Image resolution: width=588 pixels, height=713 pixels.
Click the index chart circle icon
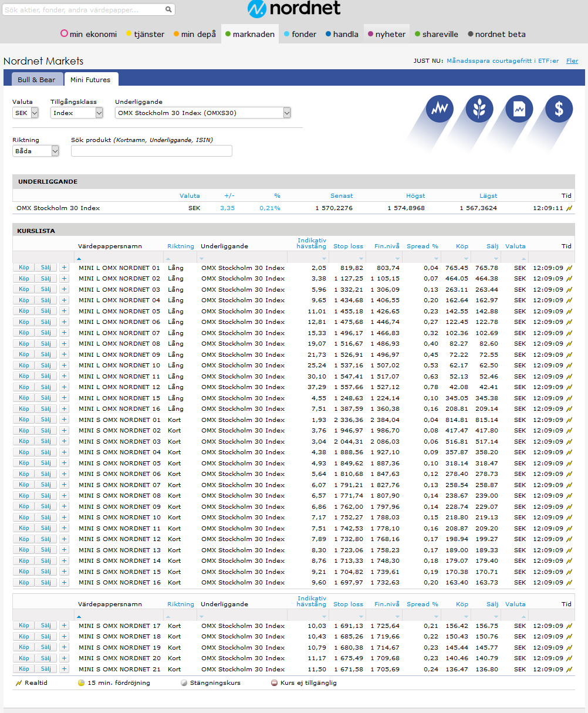pos(440,109)
